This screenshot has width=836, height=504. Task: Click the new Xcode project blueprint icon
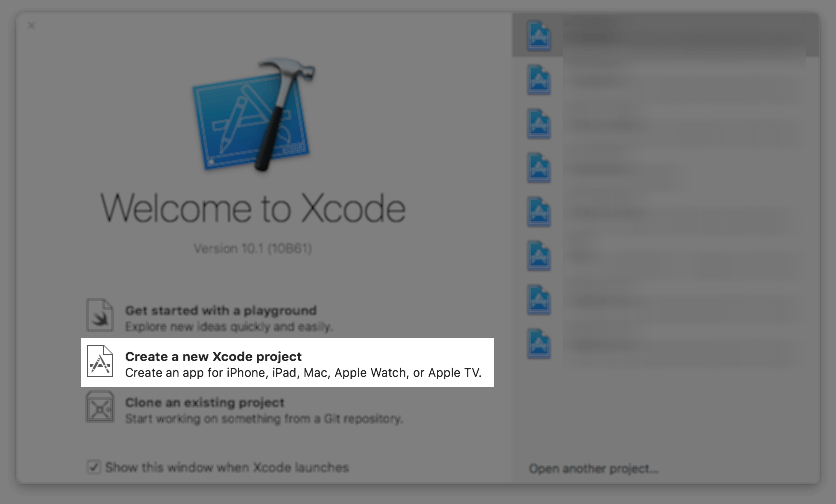coord(100,362)
